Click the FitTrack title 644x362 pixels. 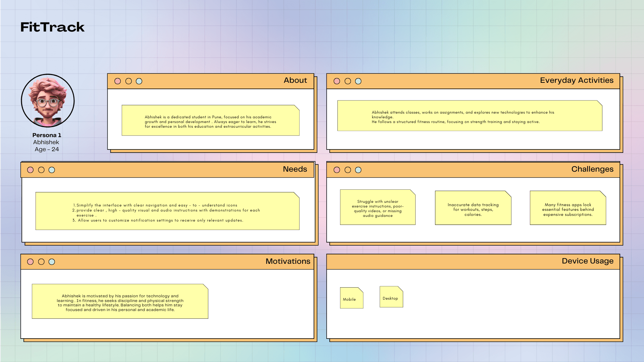tap(53, 27)
